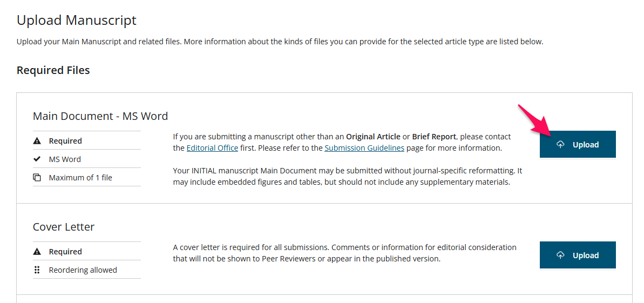The height and width of the screenshot is (303, 644).
Task: Click the bold Original Article text
Action: [x=373, y=137]
